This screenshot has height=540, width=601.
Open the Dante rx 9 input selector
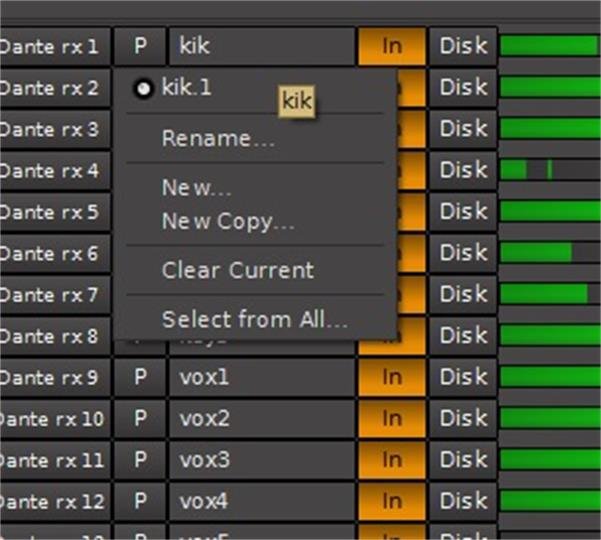[52, 377]
